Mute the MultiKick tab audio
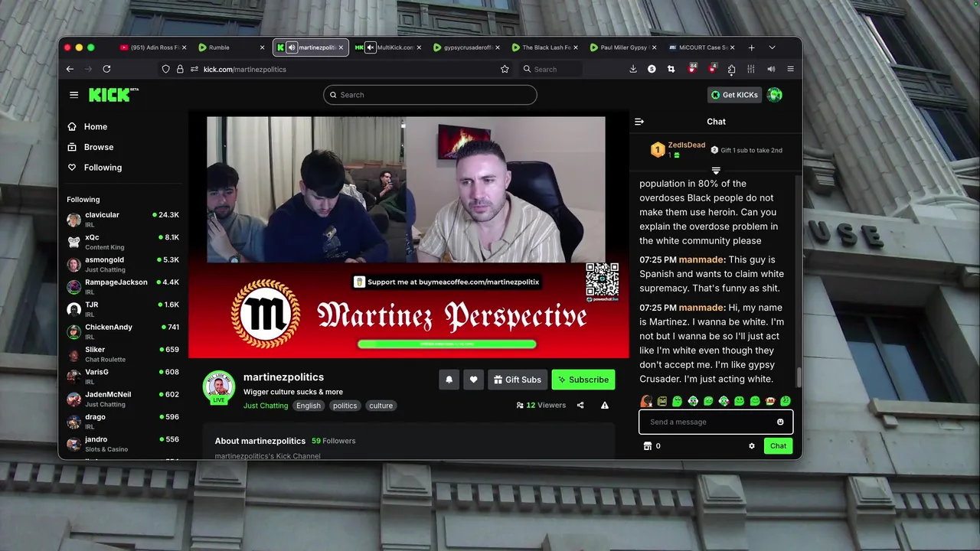Image resolution: width=980 pixels, height=551 pixels. (x=371, y=47)
